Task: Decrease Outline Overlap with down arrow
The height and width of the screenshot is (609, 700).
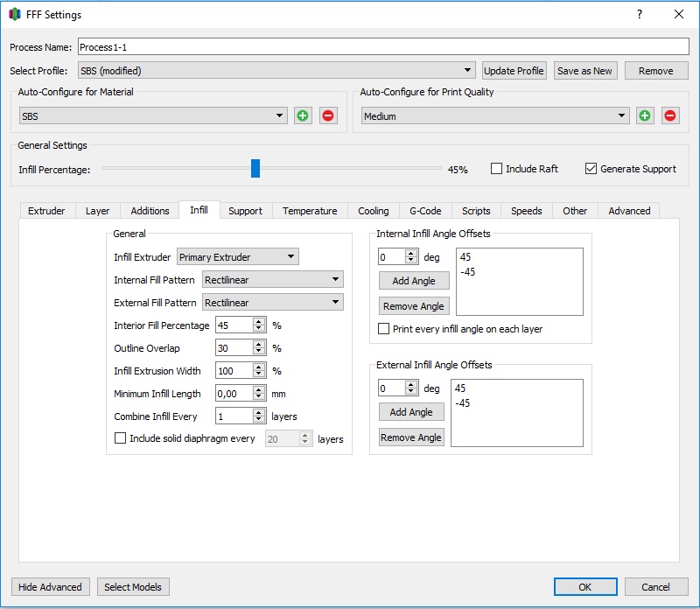Action: pyautogui.click(x=259, y=352)
